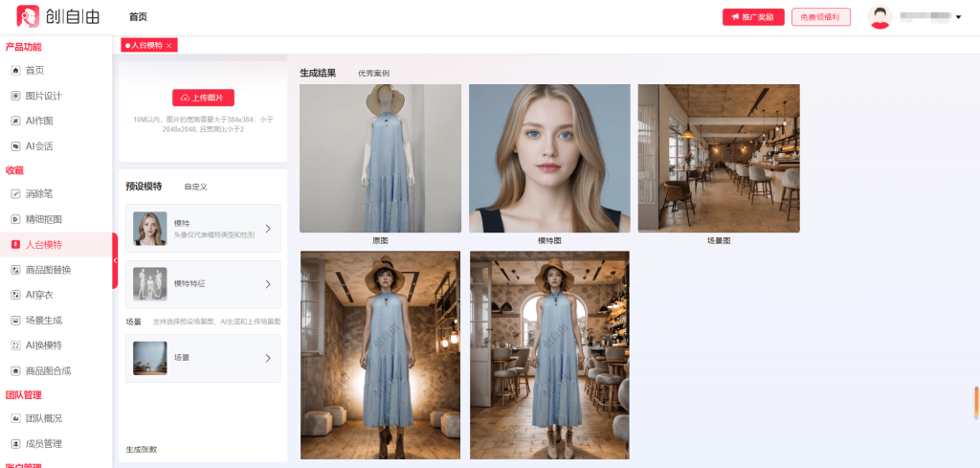Open AI作图 from the sidebar

pyautogui.click(x=15, y=121)
